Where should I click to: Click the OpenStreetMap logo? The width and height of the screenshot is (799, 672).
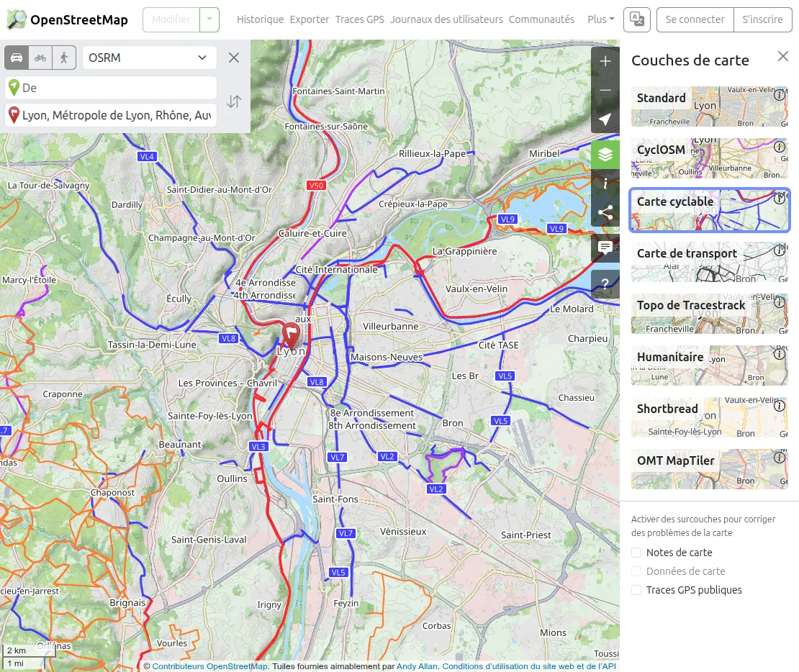(x=67, y=19)
